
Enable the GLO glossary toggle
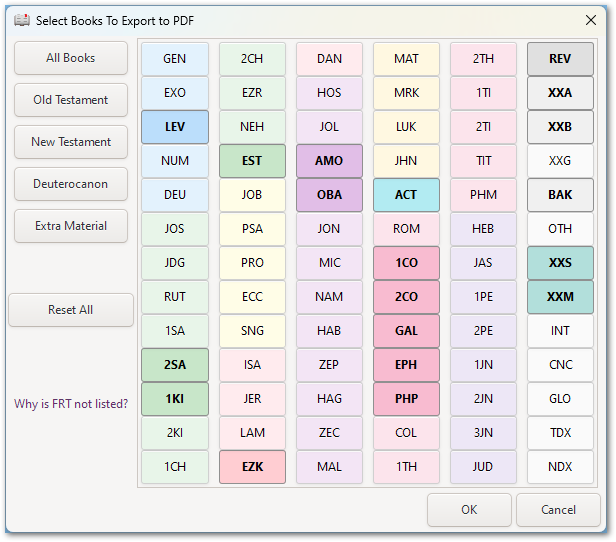(560, 399)
